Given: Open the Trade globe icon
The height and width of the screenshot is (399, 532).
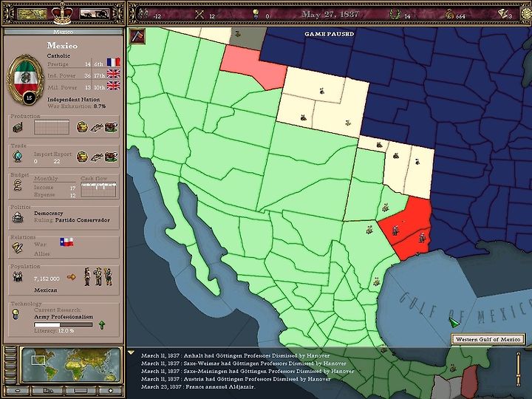Looking at the screenshot, I should coord(18,157).
